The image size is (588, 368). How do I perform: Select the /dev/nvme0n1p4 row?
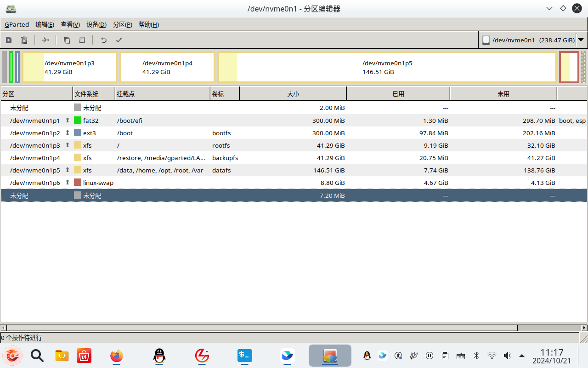(294, 157)
